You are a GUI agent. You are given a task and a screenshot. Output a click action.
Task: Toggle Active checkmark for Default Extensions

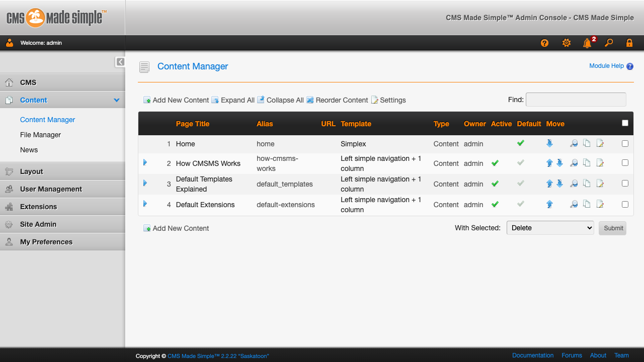tap(495, 204)
